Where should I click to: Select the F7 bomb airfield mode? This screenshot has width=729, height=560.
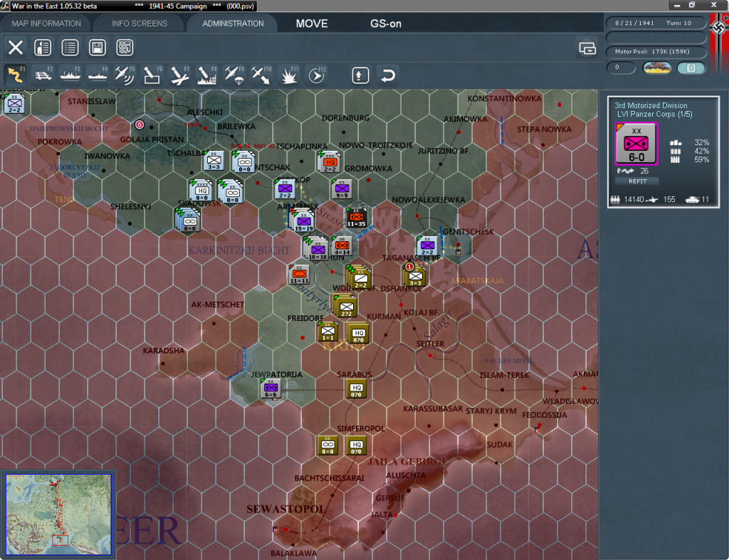pos(179,75)
